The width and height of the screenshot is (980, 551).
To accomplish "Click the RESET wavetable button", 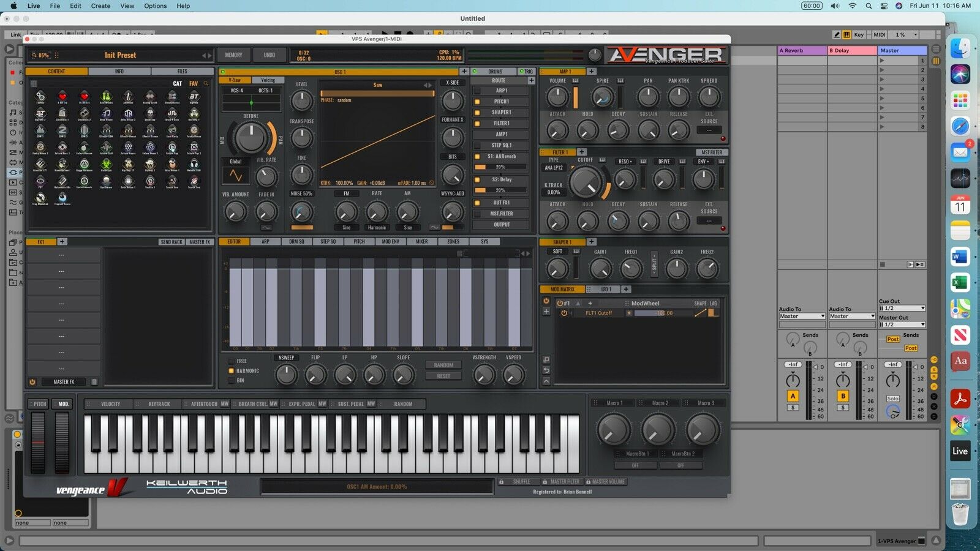I will click(443, 376).
